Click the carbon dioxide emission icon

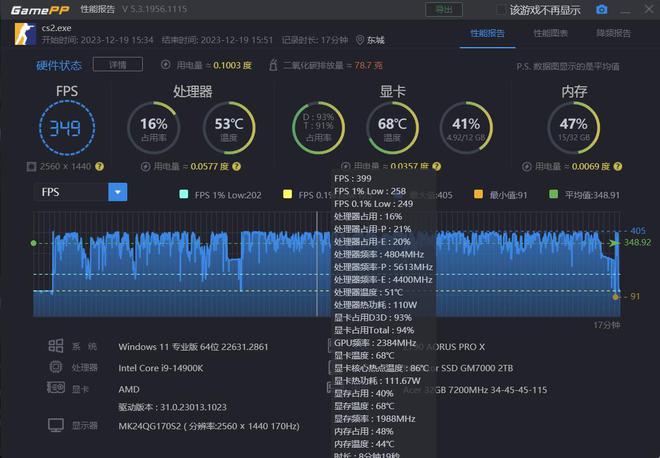coord(273,65)
